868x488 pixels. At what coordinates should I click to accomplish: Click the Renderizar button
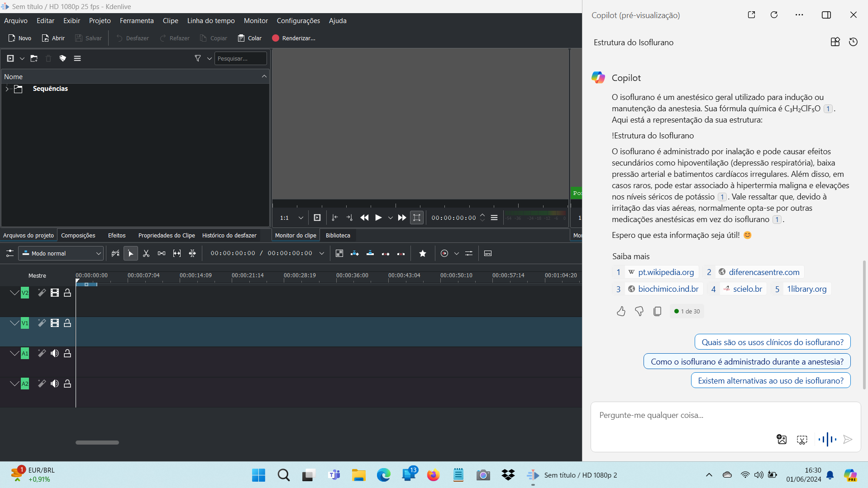(294, 38)
